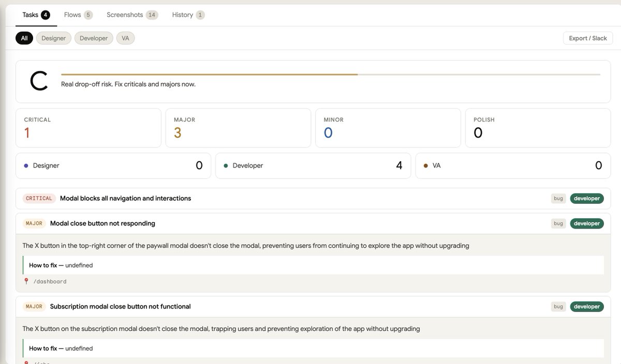Go to the History tab
The height and width of the screenshot is (364, 621).
[188, 15]
